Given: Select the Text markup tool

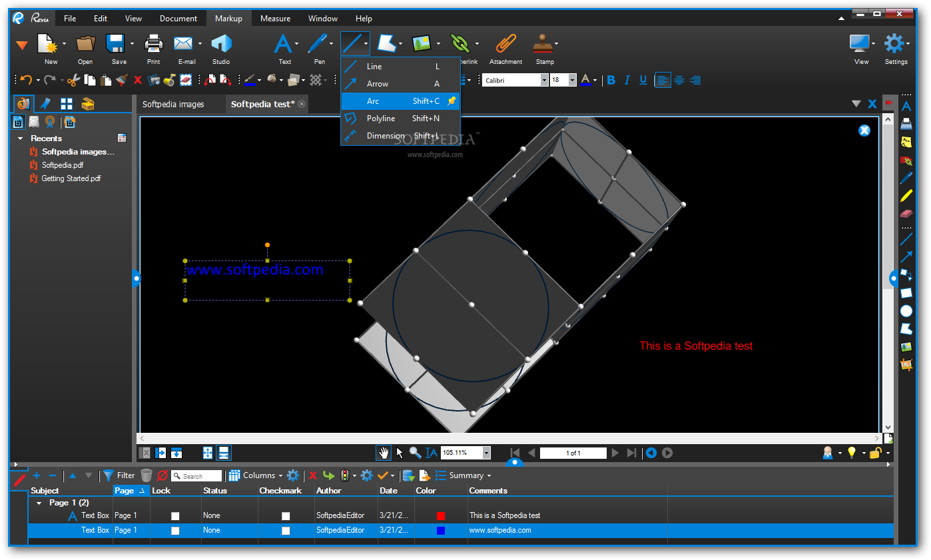Looking at the screenshot, I should point(284,44).
